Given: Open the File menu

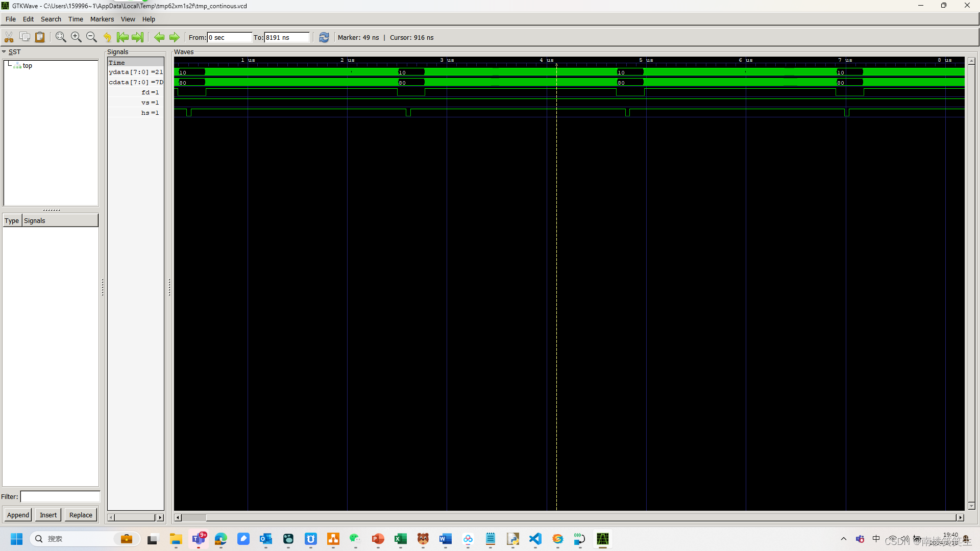Looking at the screenshot, I should click(10, 19).
